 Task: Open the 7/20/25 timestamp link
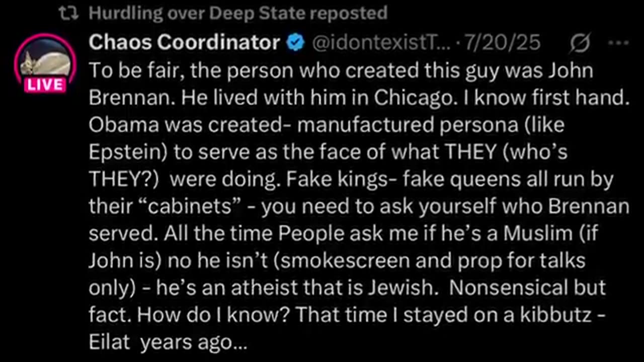[502, 44]
